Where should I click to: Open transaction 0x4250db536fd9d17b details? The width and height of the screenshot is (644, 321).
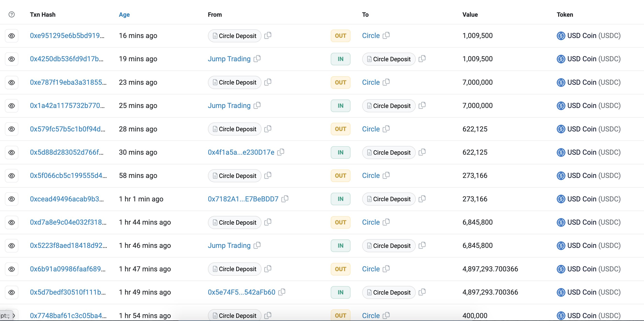tap(66, 59)
